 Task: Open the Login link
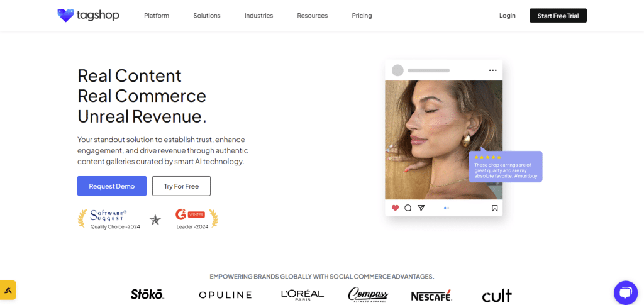(508, 16)
